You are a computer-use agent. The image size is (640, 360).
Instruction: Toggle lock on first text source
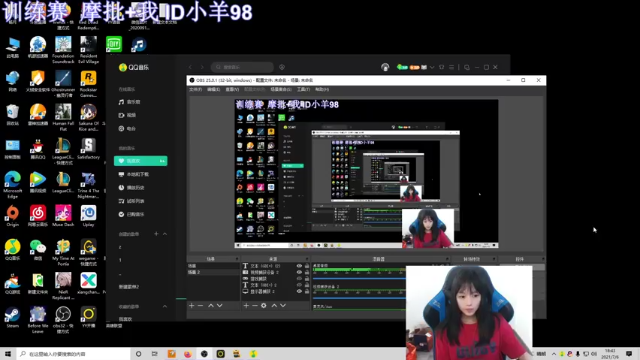coord(307,266)
